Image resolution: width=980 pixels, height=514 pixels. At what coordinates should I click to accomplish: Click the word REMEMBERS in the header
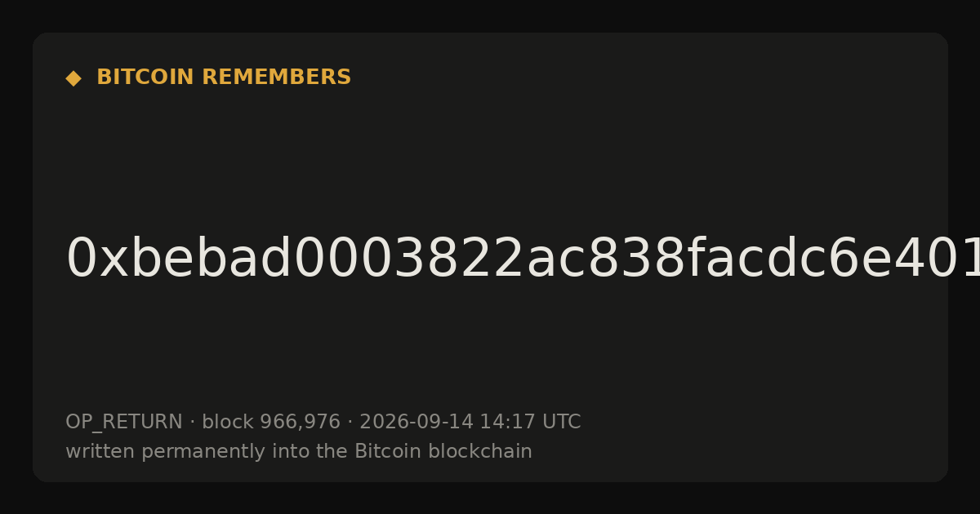[276, 78]
